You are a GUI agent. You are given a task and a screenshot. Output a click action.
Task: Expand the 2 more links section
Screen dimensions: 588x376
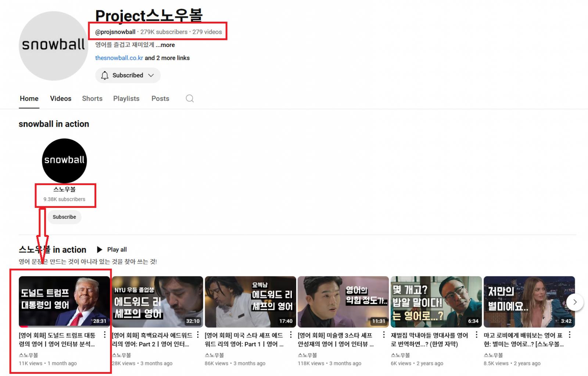point(167,58)
